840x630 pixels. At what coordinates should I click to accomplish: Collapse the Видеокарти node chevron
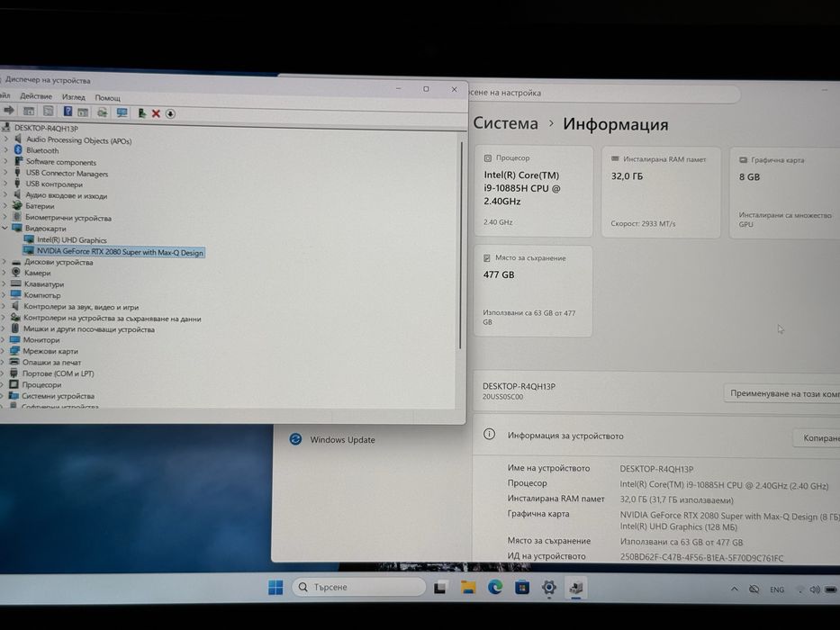click(5, 229)
